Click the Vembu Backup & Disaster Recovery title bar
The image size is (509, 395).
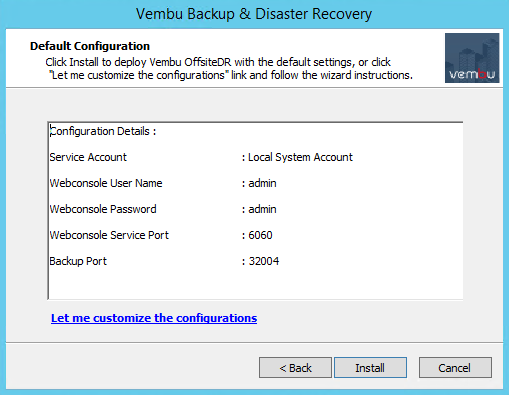click(254, 14)
